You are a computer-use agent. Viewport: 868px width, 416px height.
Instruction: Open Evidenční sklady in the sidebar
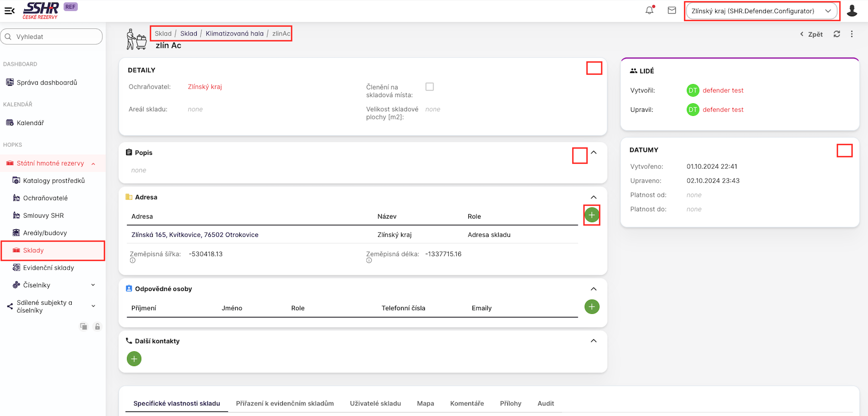(x=49, y=268)
